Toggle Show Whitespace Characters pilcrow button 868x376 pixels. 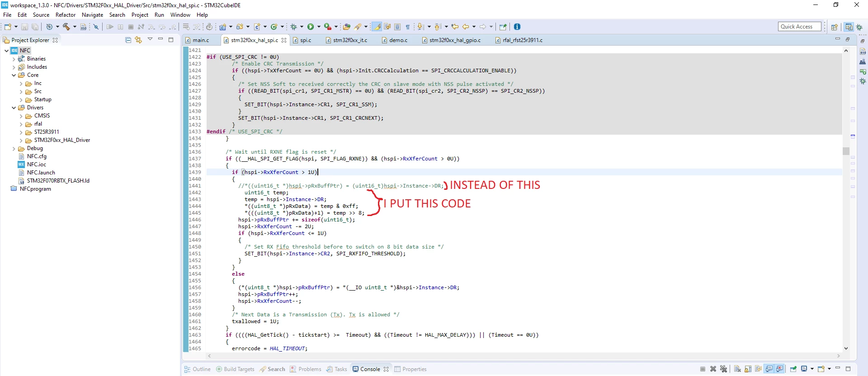[x=407, y=27]
